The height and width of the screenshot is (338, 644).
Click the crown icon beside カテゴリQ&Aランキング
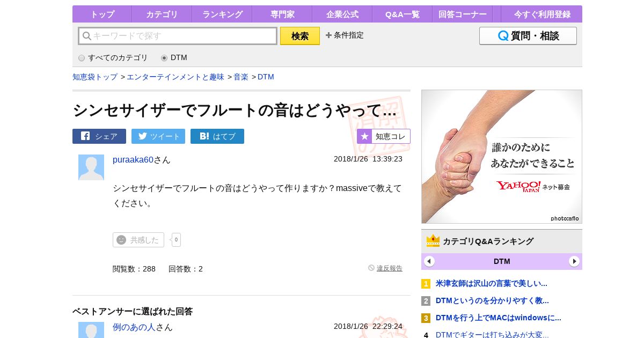click(433, 241)
